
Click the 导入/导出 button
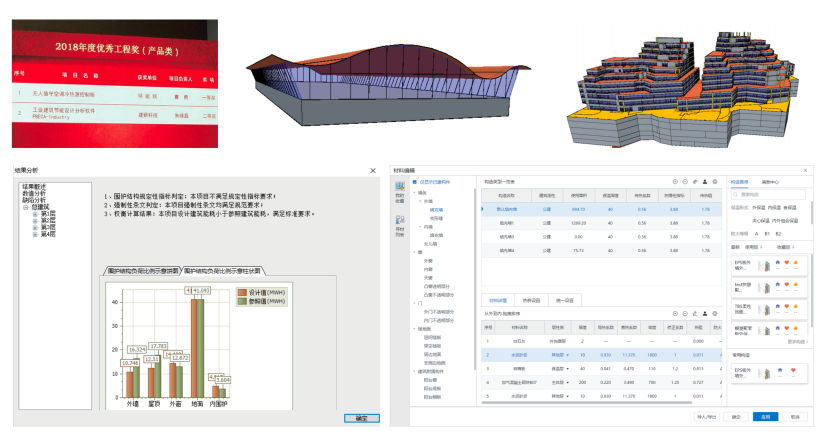coord(706,415)
